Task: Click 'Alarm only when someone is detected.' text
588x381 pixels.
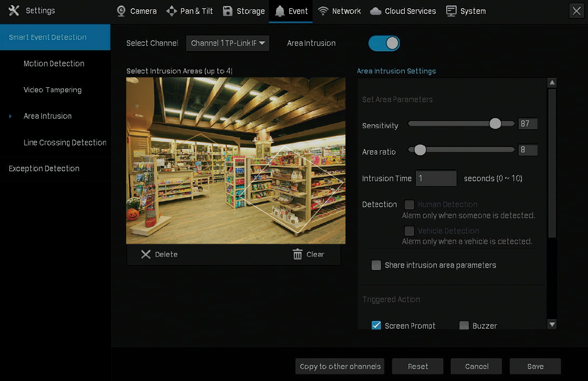Action: pyautogui.click(x=468, y=215)
